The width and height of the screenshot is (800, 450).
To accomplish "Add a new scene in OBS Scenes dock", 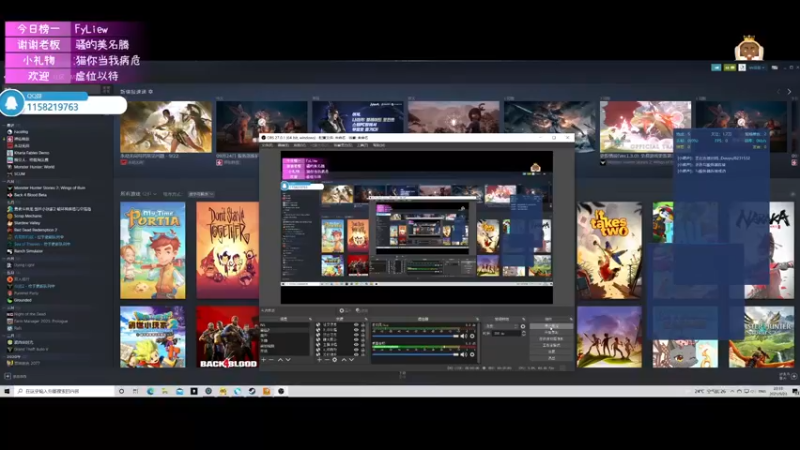I will [264, 360].
